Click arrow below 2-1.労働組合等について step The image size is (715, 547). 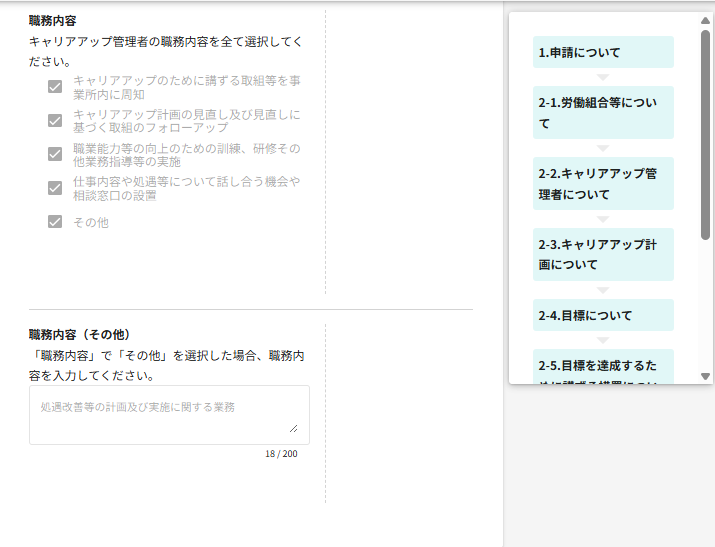[603, 148]
